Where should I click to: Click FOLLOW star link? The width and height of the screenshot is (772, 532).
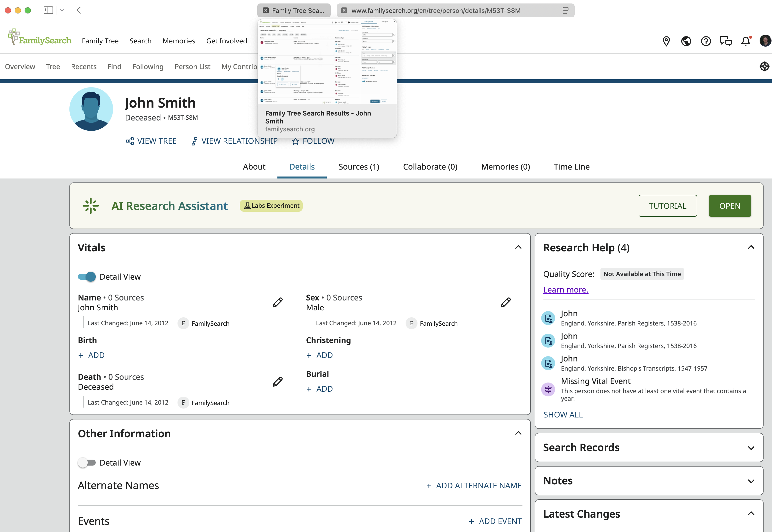tap(313, 141)
